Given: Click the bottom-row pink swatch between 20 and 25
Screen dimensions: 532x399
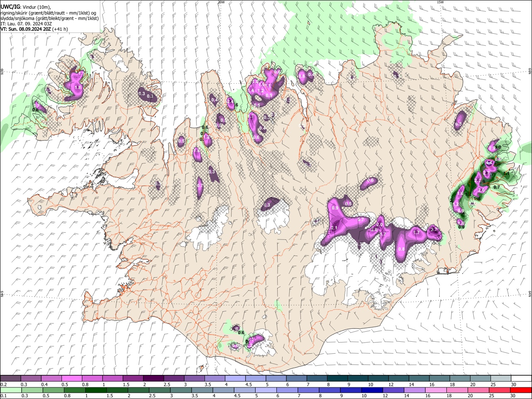Looking at the screenshot, I should (478, 390).
